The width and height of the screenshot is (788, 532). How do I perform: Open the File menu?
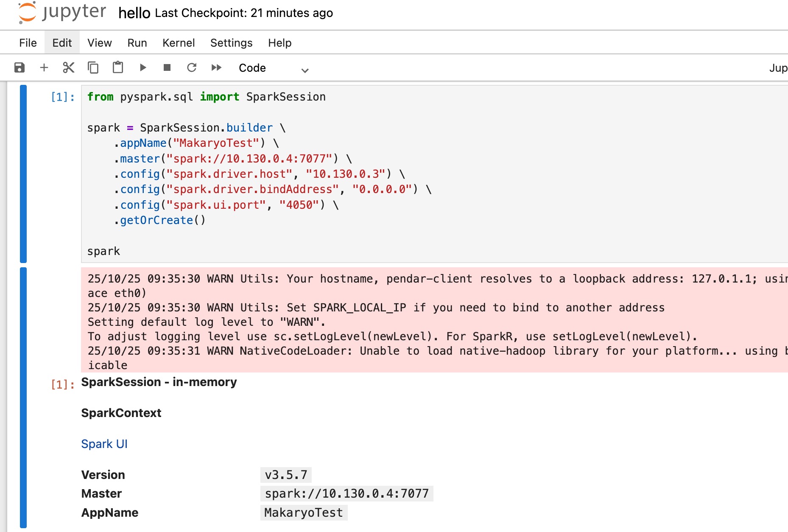coord(28,43)
